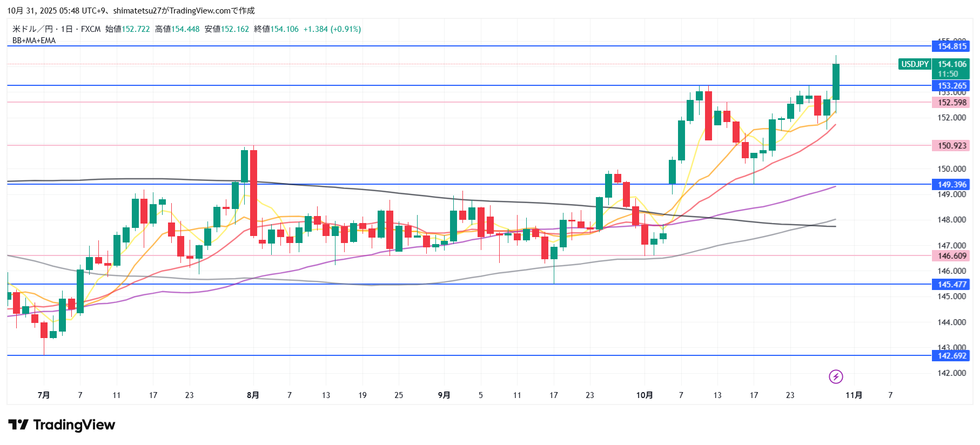Click the 145.477 blue price label
This screenshot has height=445, width=980.
(x=951, y=285)
